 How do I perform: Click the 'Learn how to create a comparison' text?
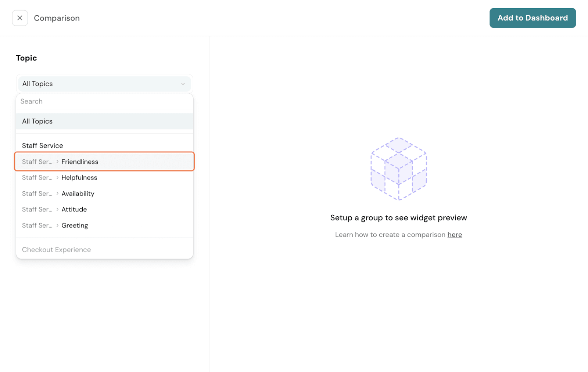pos(390,235)
